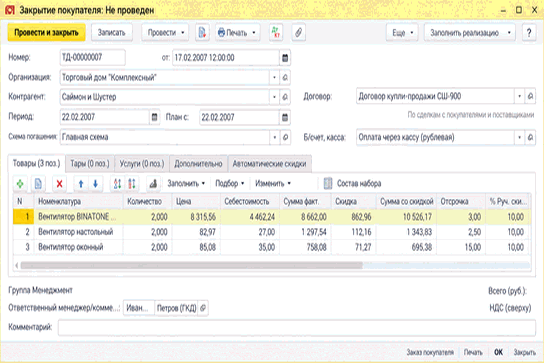Expand the Договор dropdown arrow
The image size is (544, 363).
519,96
